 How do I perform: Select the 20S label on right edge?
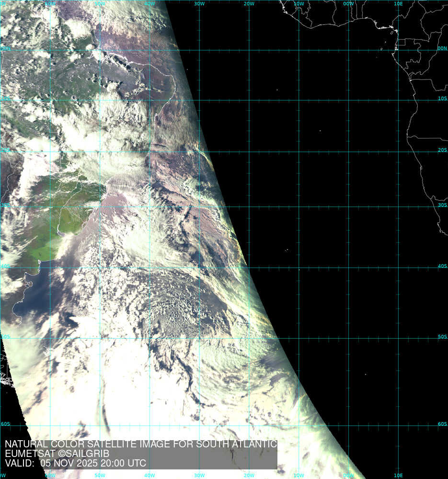pos(442,150)
